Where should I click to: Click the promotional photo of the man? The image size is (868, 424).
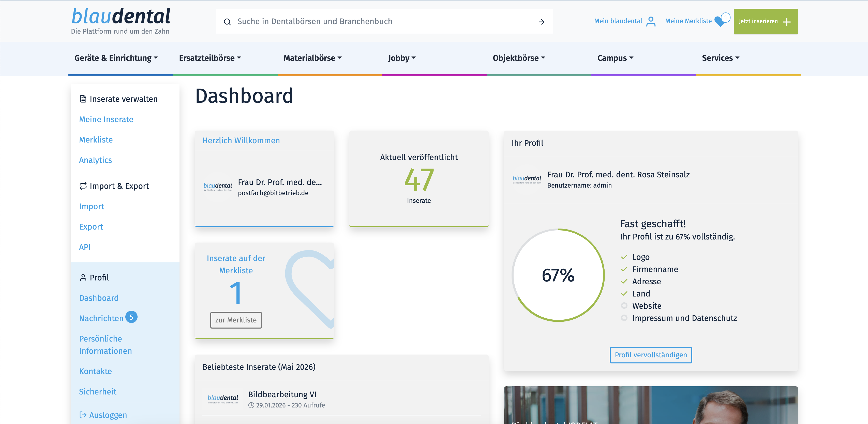(x=651, y=405)
